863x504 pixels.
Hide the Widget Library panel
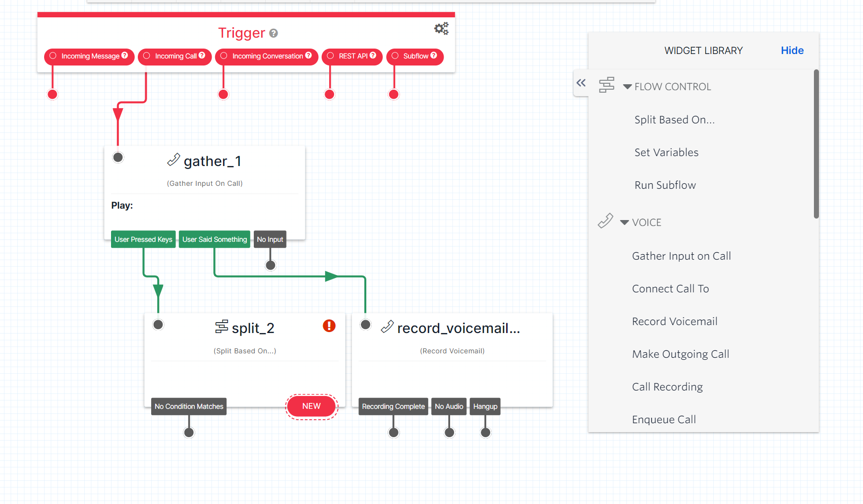792,50
